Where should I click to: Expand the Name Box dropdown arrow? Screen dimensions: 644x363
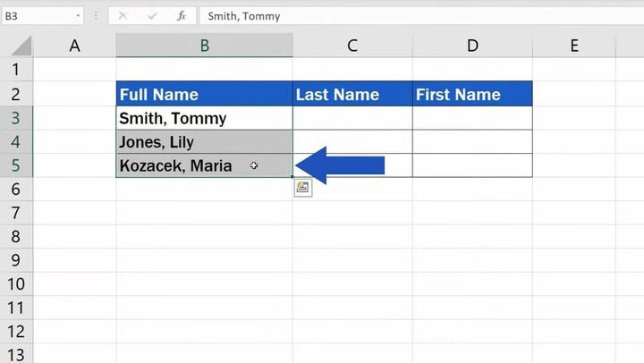(x=80, y=16)
